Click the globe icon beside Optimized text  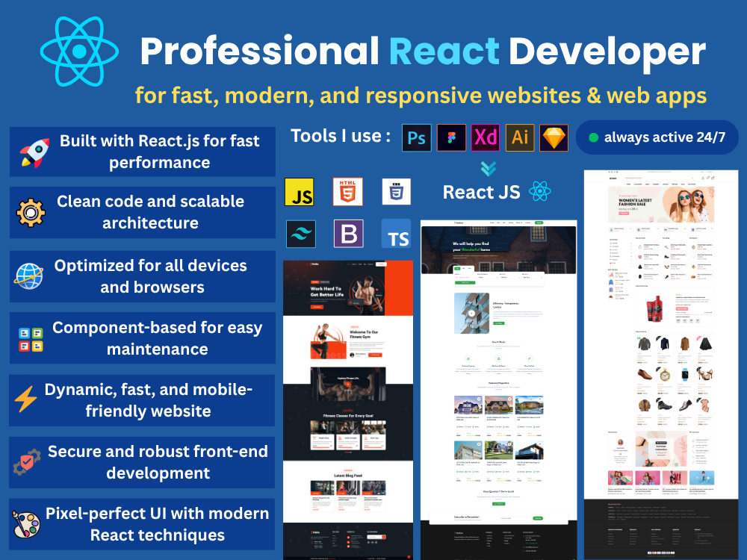click(28, 276)
